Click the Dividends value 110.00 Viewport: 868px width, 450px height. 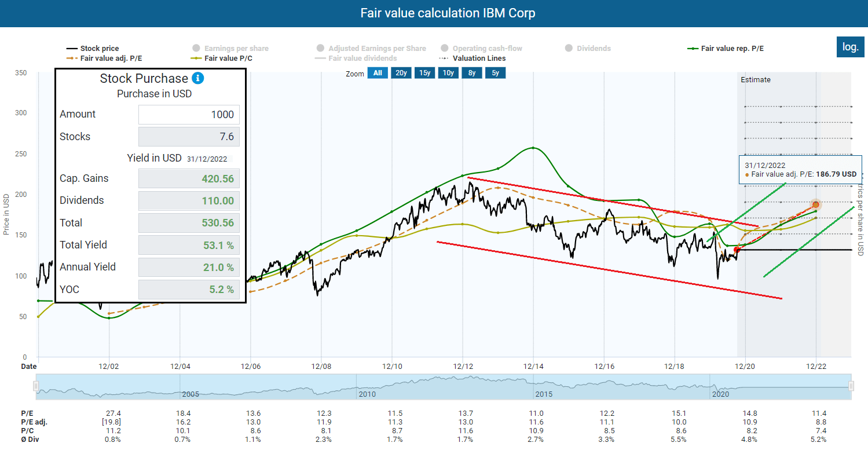tap(189, 200)
